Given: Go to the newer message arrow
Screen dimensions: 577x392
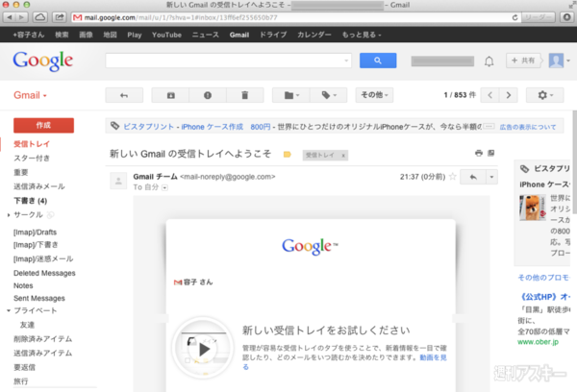Looking at the screenshot, I should pyautogui.click(x=489, y=95).
